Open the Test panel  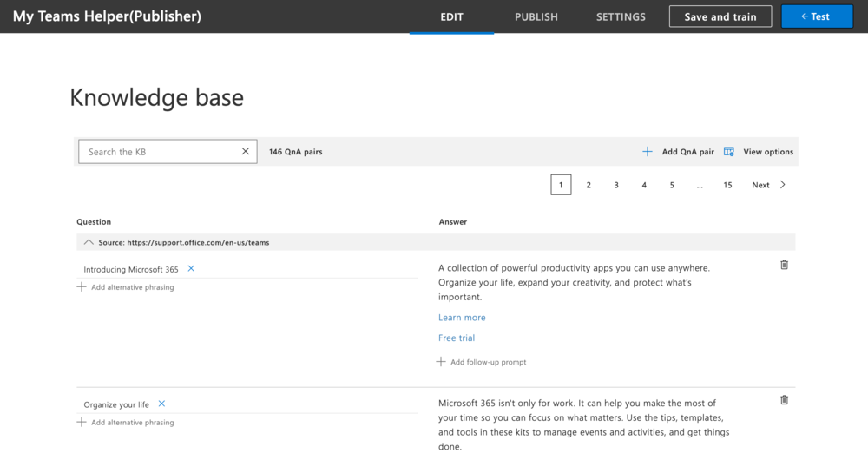click(x=817, y=16)
